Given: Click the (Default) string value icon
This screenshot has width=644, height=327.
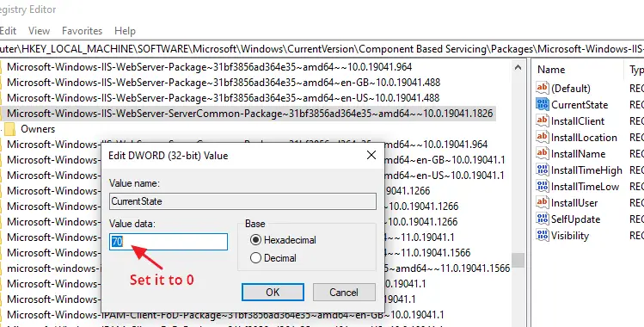Looking at the screenshot, I should 543,88.
